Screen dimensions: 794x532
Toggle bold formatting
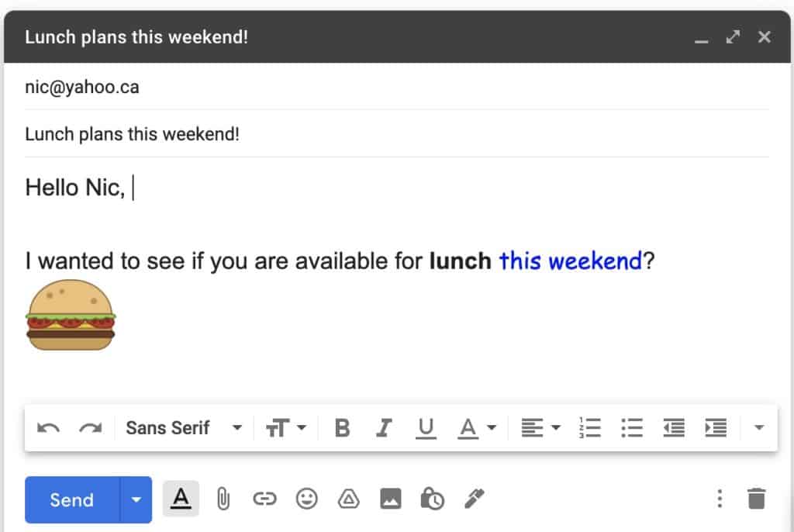point(342,428)
